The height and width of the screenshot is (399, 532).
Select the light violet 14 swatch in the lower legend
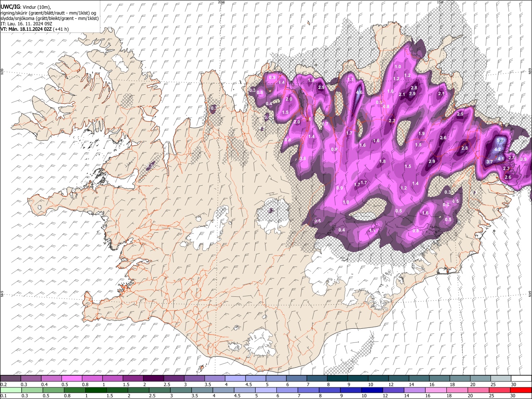coord(414,390)
